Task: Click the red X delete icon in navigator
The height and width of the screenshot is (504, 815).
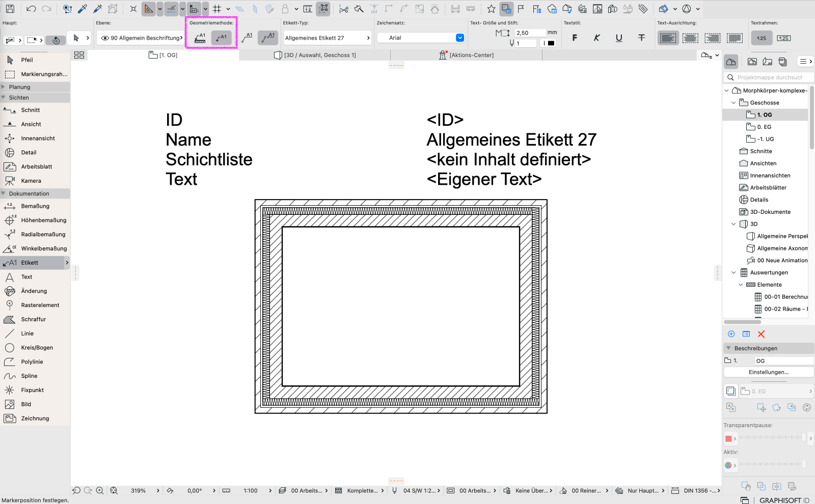Action: click(761, 334)
